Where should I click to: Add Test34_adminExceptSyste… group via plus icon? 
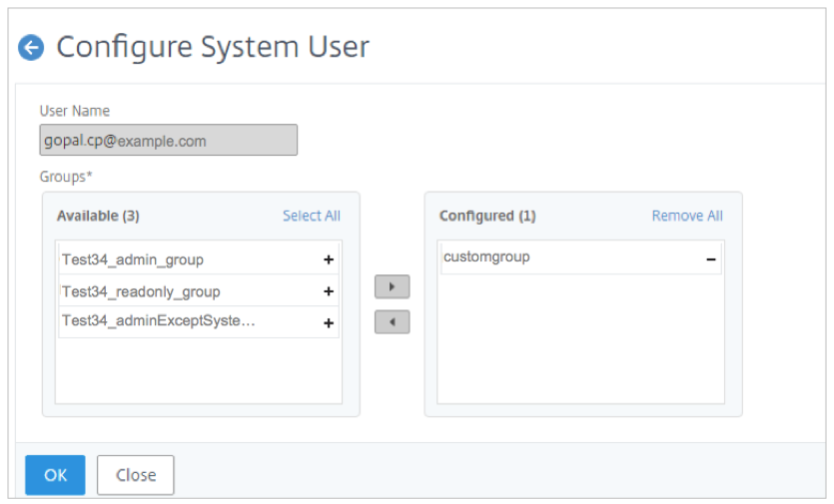(x=328, y=323)
